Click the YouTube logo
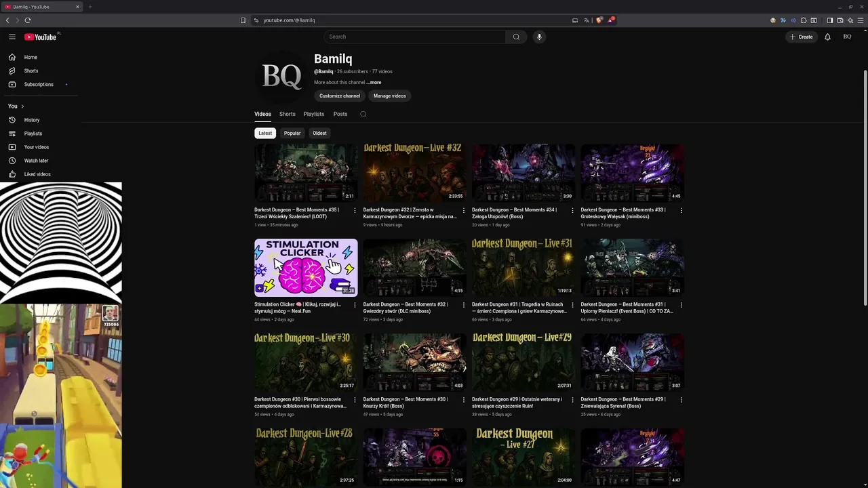Viewport: 868px width, 488px height. [x=41, y=37]
